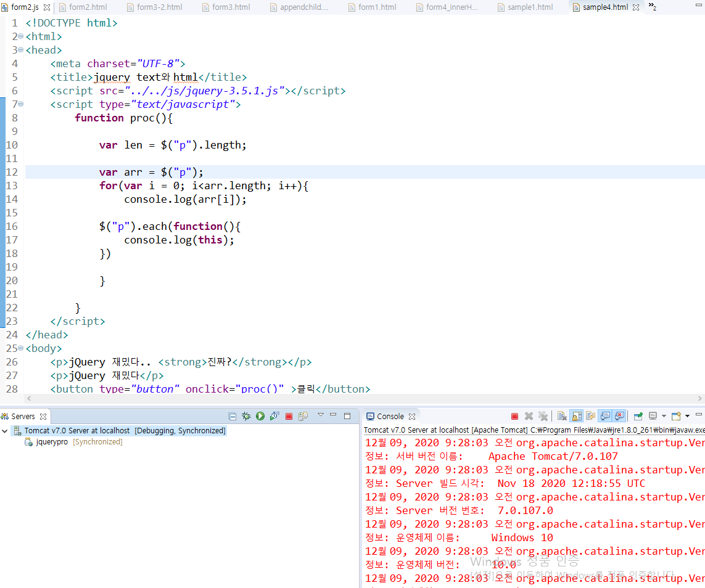The width and height of the screenshot is (705, 588).
Task: Toggle show console on standard error change
Action: pyautogui.click(x=619, y=417)
